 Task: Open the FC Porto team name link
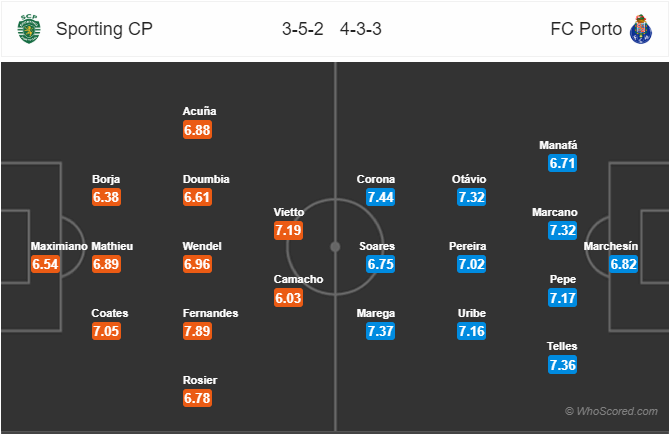click(586, 29)
